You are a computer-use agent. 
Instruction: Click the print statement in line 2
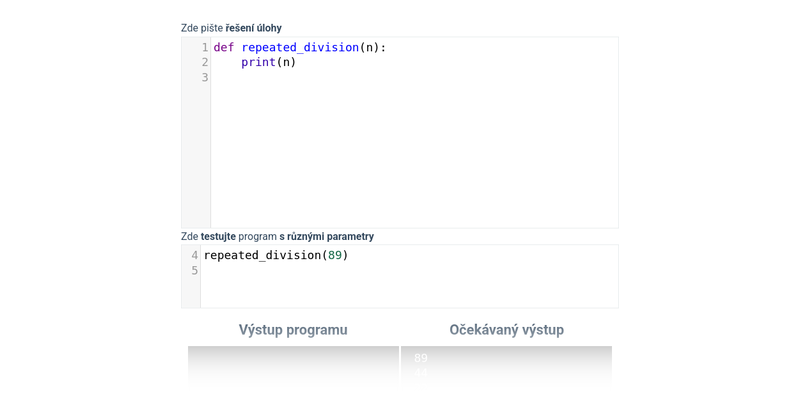(258, 63)
